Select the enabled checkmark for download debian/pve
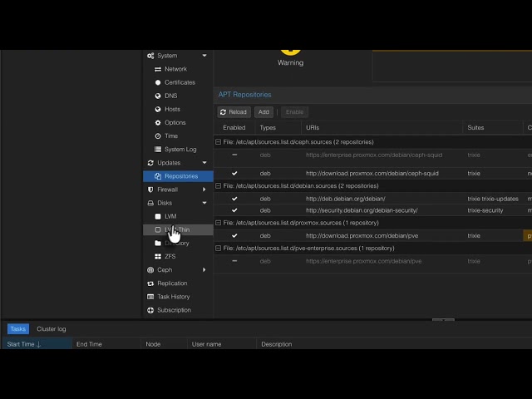This screenshot has height=399, width=532. [x=234, y=236]
